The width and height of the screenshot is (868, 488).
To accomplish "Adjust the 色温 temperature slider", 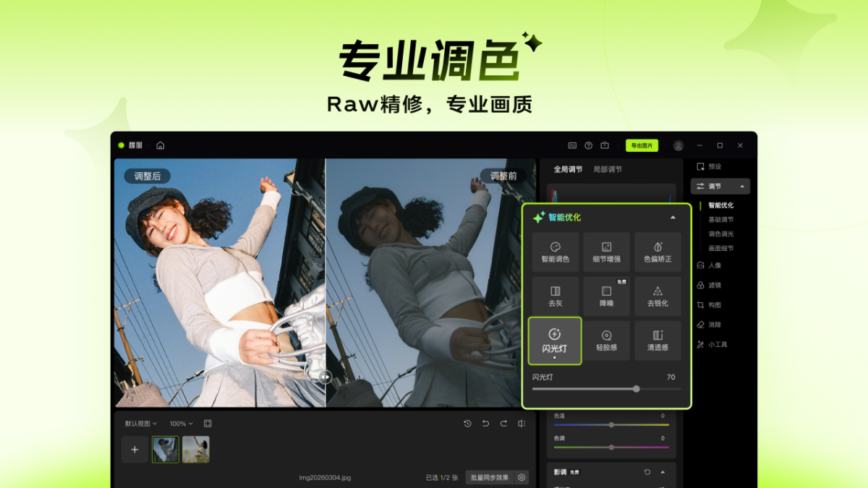I will click(611, 425).
